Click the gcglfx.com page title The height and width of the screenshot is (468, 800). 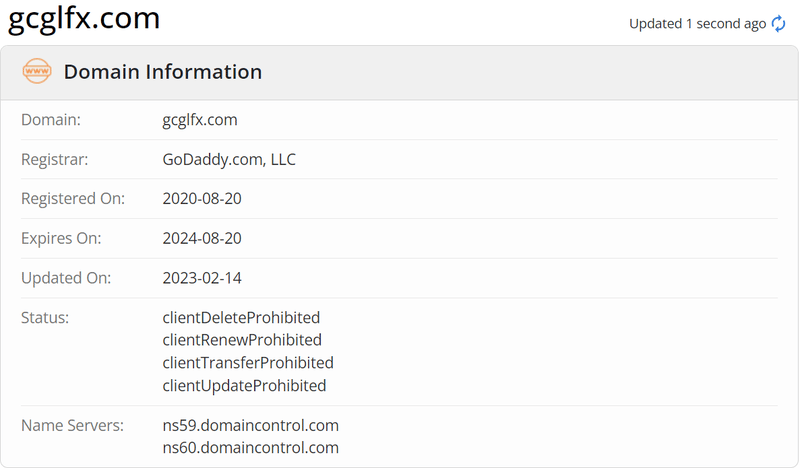tap(84, 18)
